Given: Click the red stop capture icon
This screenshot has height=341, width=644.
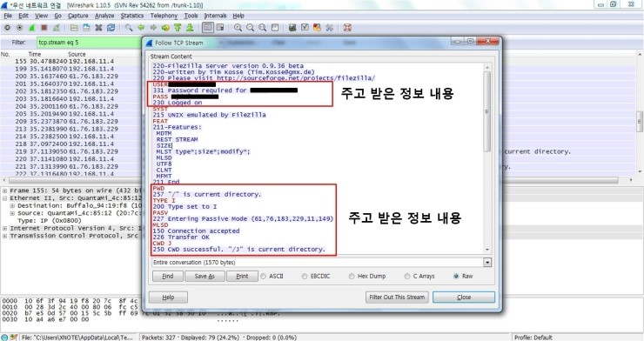Looking at the screenshot, I should (44, 28).
